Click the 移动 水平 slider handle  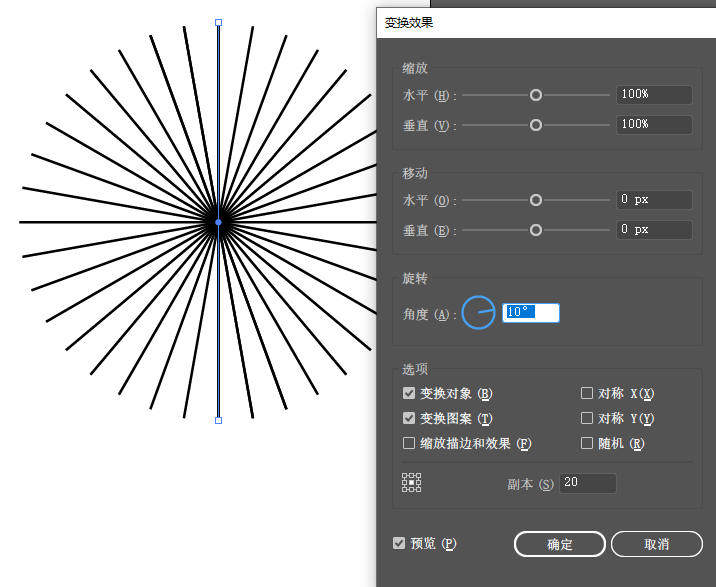536,200
